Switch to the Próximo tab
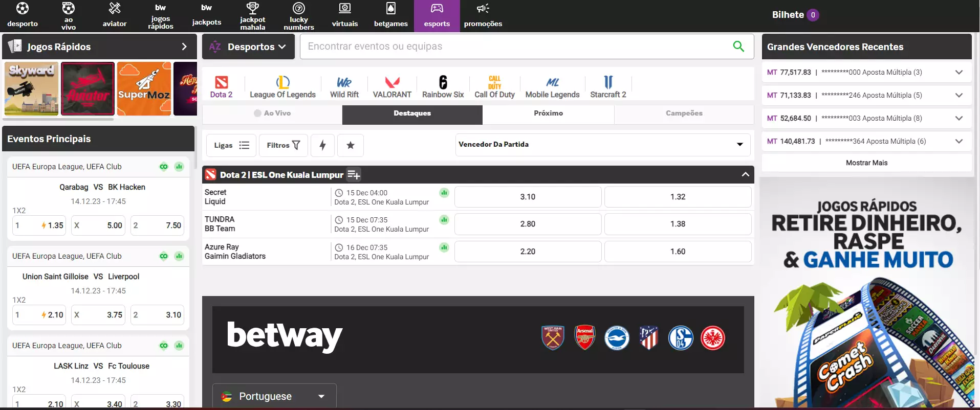The width and height of the screenshot is (980, 410). 548,113
